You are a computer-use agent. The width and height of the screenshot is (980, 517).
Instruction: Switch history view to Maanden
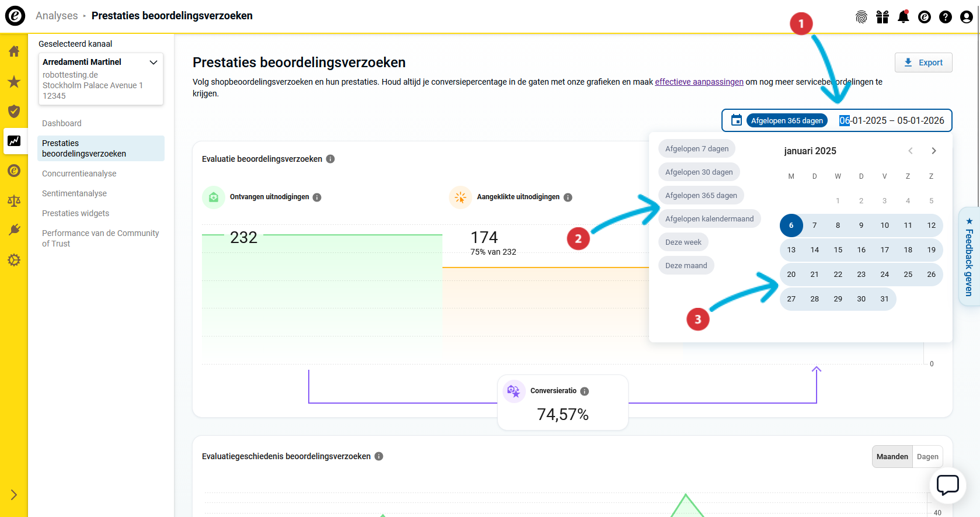point(892,457)
